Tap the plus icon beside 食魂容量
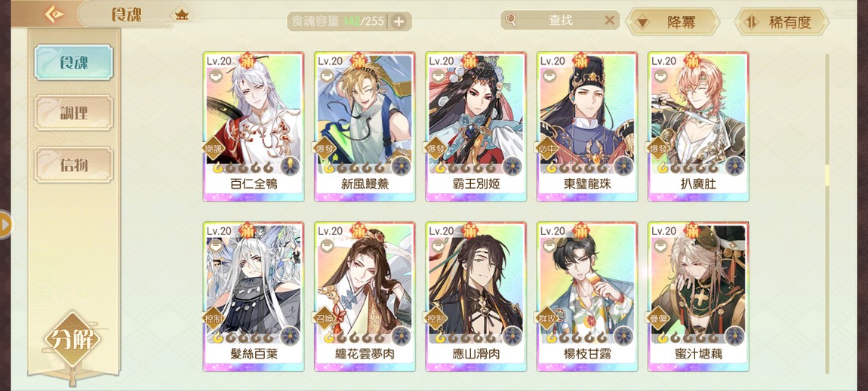 pyautogui.click(x=399, y=22)
